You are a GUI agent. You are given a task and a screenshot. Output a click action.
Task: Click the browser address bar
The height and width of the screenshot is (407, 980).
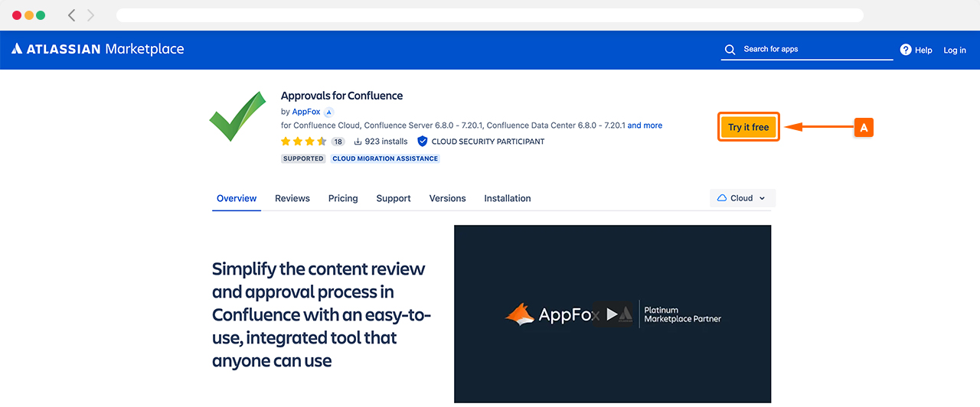click(490, 15)
